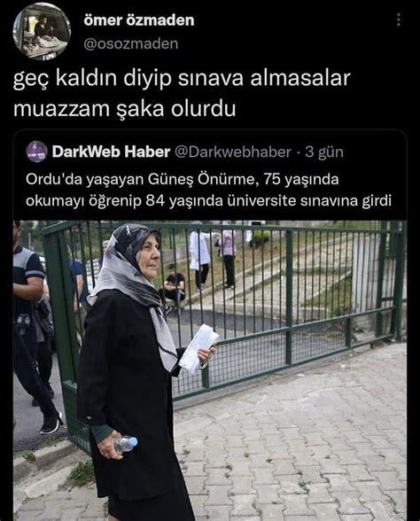Click the woman's face in the photo
The image size is (420, 521).
click(150, 260)
